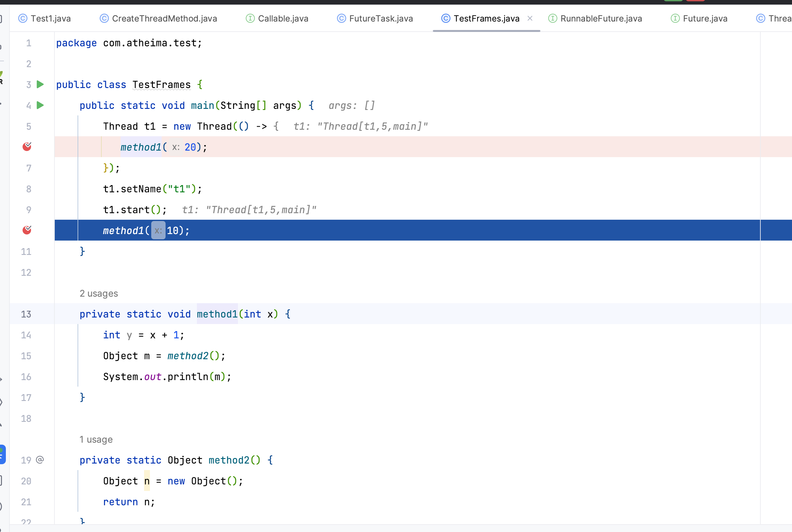The image size is (792, 532).
Task: Toggle the breakpoint on the method1(20) line
Action: point(27,147)
